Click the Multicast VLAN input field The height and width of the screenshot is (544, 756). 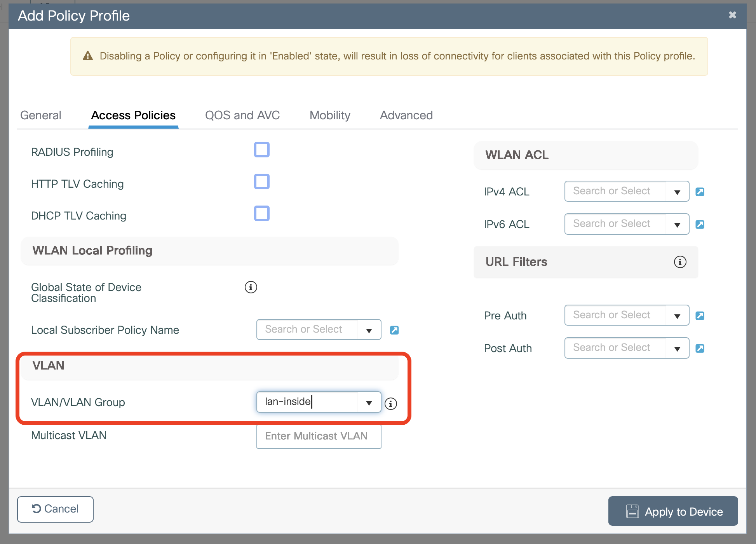click(318, 436)
